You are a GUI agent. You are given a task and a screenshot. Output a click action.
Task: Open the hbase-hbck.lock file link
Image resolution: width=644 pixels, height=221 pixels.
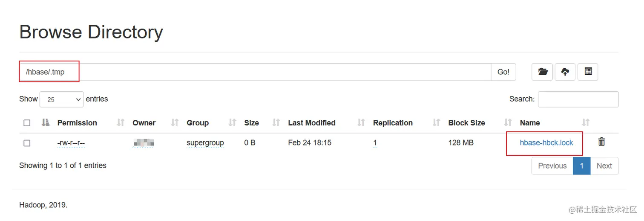coord(546,143)
